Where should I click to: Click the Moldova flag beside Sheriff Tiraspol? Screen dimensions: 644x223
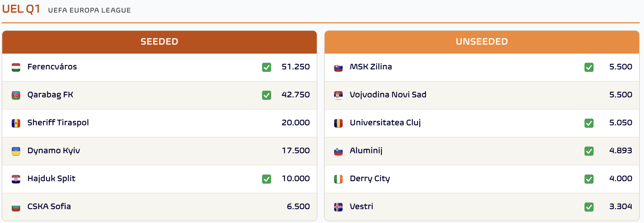[x=16, y=123]
